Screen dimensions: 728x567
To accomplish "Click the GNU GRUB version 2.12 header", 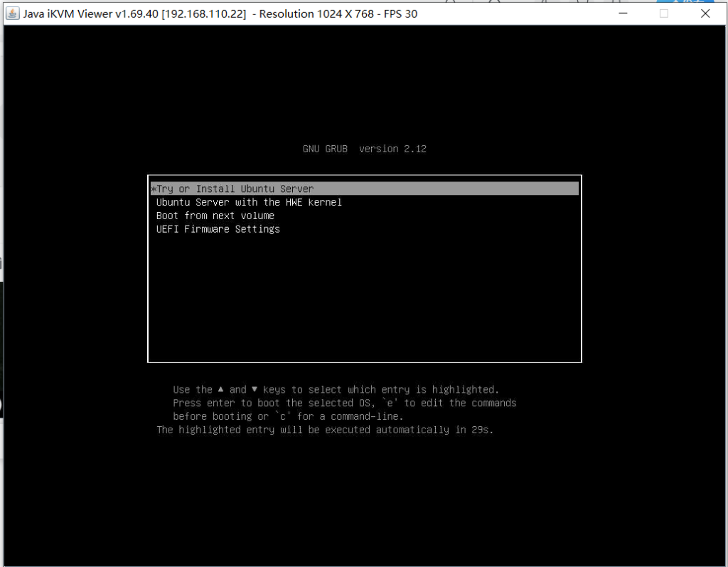I will (x=364, y=149).
